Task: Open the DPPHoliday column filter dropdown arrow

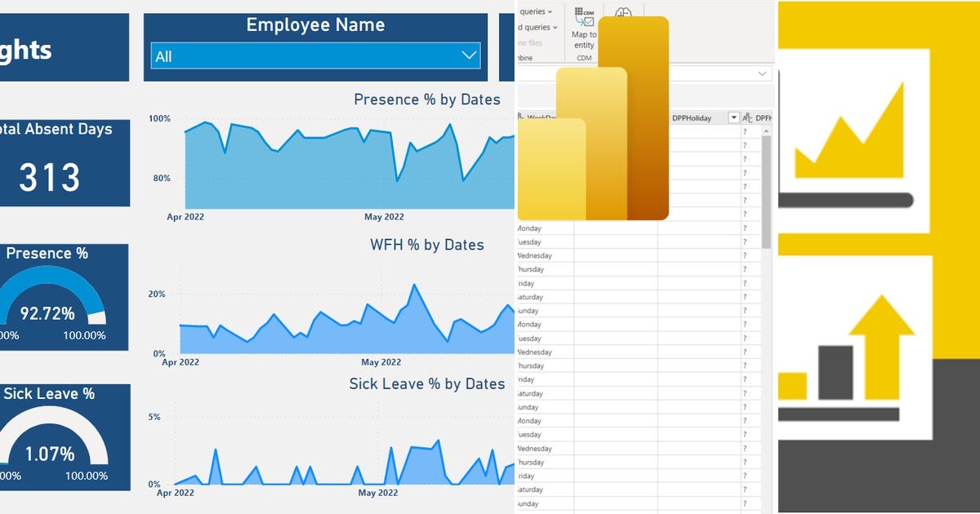Action: pyautogui.click(x=734, y=117)
